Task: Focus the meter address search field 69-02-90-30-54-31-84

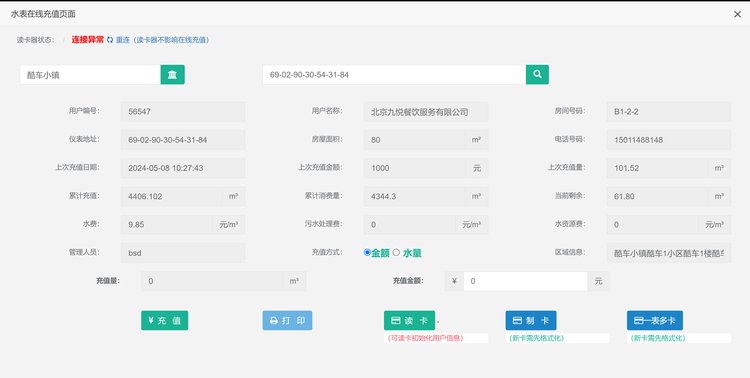Action: (395, 75)
